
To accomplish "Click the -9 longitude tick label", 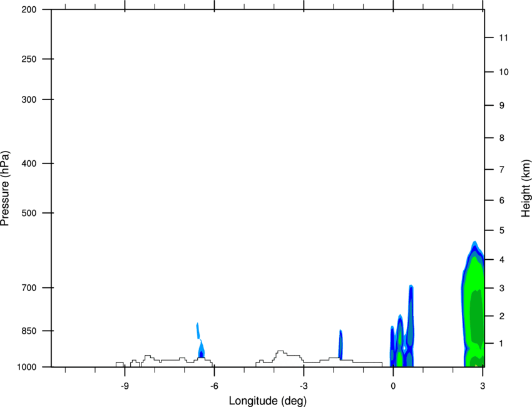I will [x=125, y=386].
